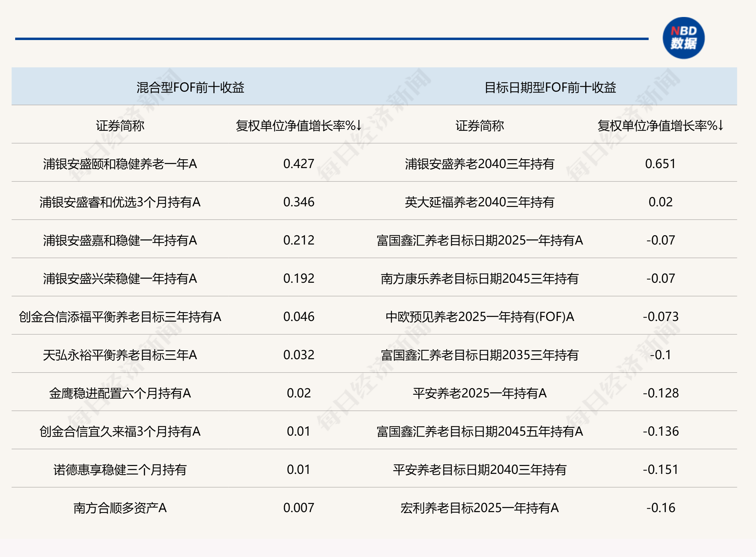Viewport: 756px width, 557px height.
Task: Click 宏利养老目标2025一年持有A entry
Action: tap(480, 508)
